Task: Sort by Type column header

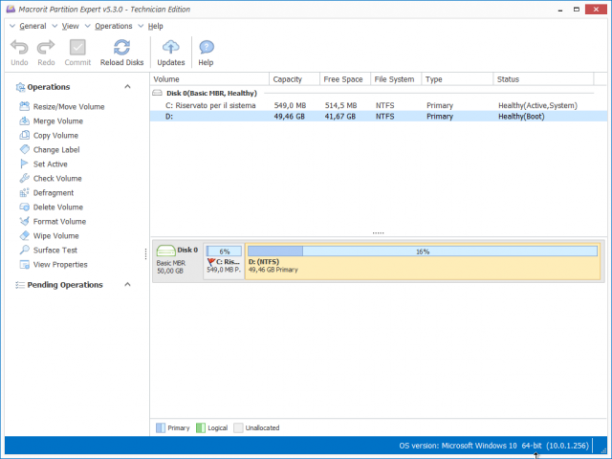Action: pyautogui.click(x=457, y=79)
